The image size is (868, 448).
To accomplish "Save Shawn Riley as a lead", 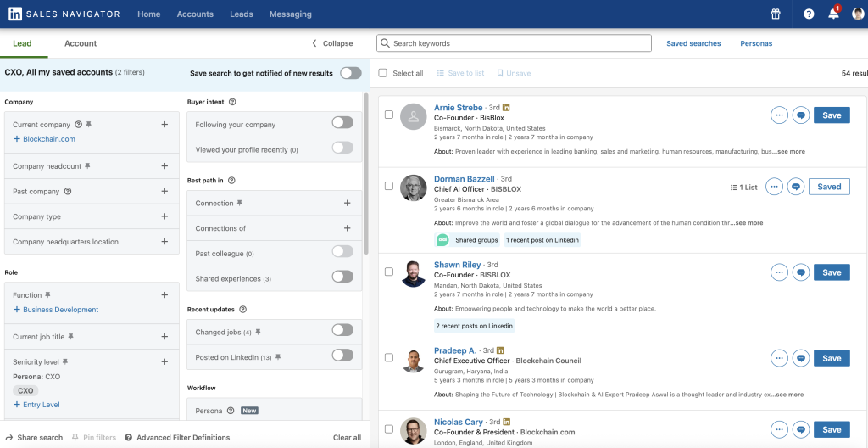I will [832, 272].
